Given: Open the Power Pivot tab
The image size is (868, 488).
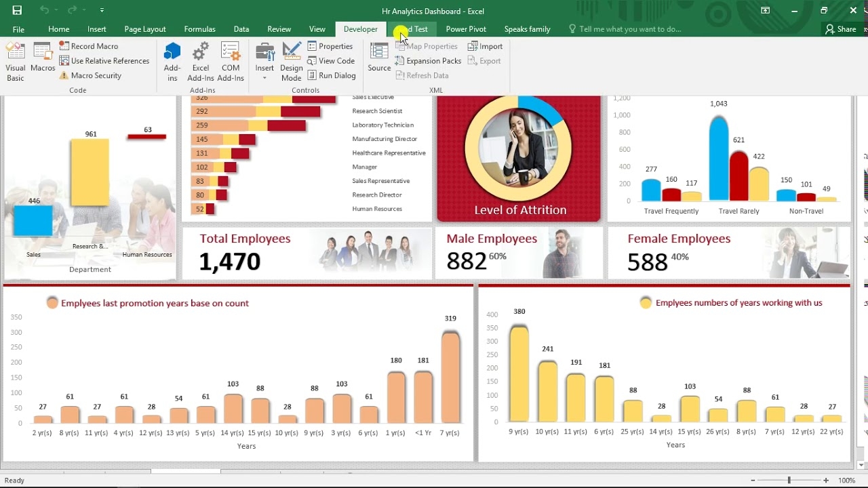Looking at the screenshot, I should pyautogui.click(x=465, y=29).
